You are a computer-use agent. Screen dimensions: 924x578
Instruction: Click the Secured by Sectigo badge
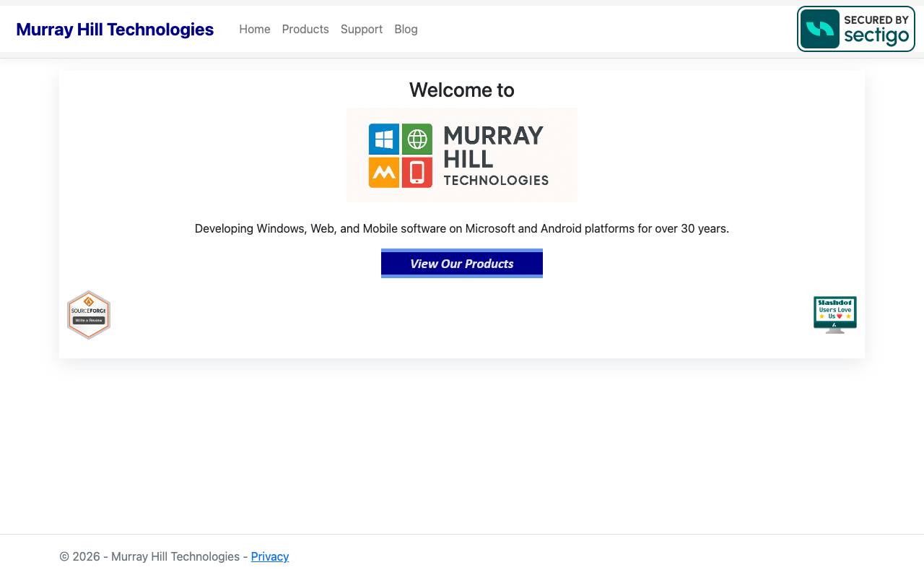856,29
